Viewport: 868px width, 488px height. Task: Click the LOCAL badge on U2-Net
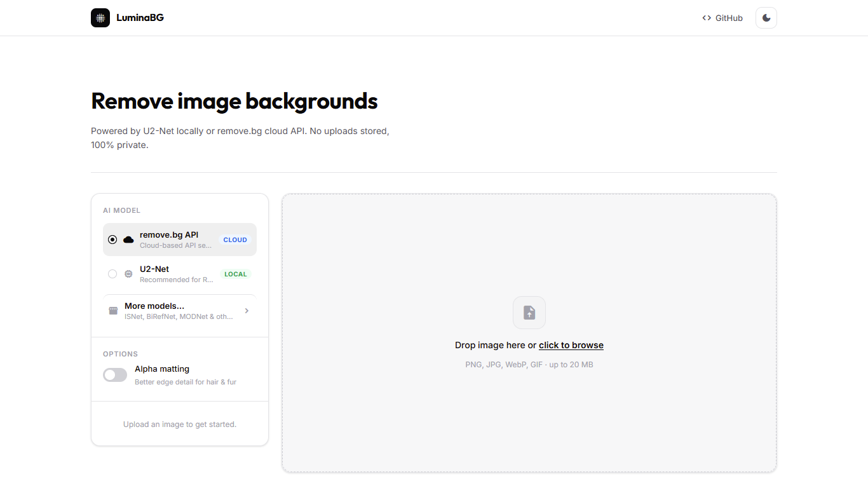[236, 274]
